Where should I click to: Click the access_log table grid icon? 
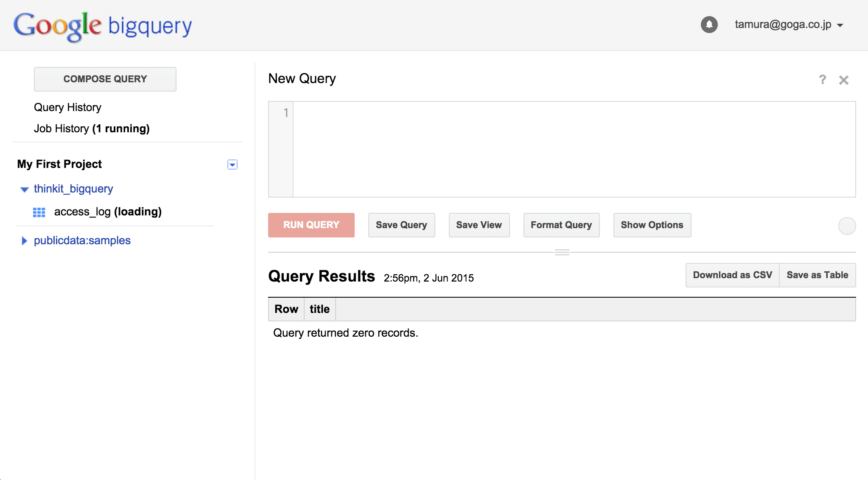(x=39, y=212)
